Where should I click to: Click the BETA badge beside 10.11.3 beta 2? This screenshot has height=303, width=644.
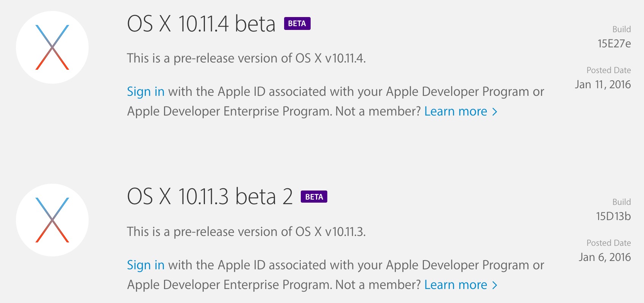314,197
